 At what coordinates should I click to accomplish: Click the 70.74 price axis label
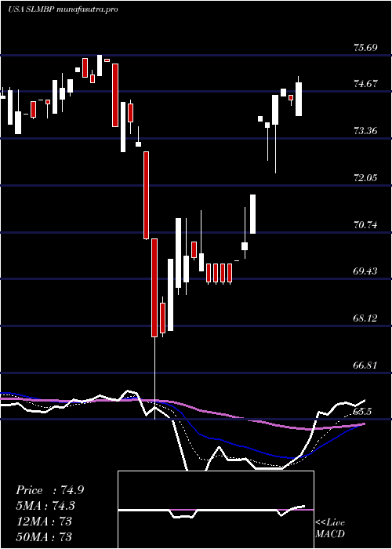(x=365, y=224)
